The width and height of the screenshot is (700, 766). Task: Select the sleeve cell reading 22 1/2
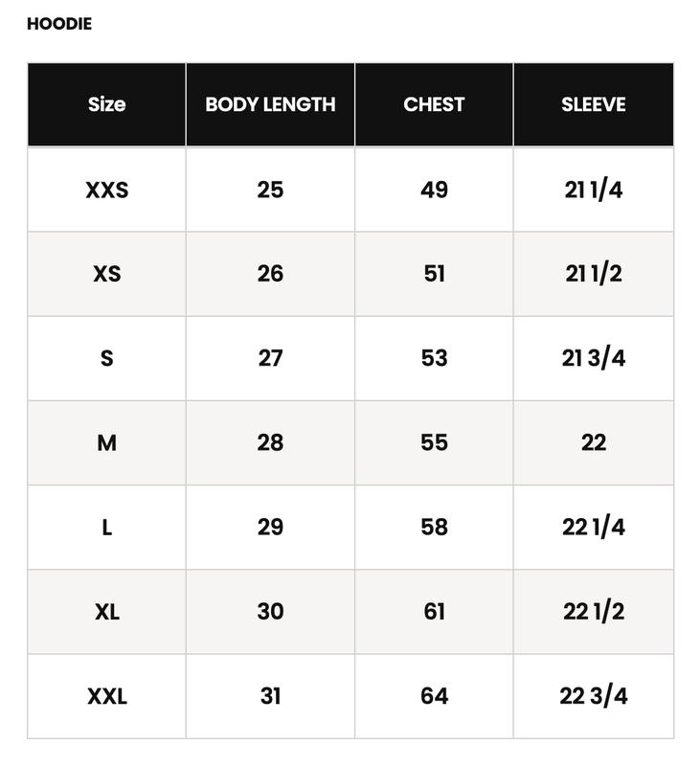(x=593, y=611)
